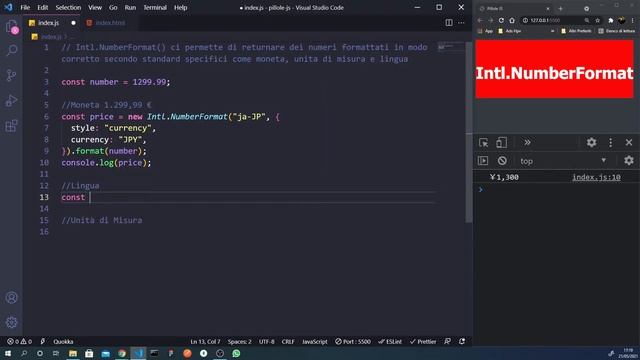The width and height of the screenshot is (640, 360).
Task: Open Chrome from the Windows taskbar
Action: [122, 353]
